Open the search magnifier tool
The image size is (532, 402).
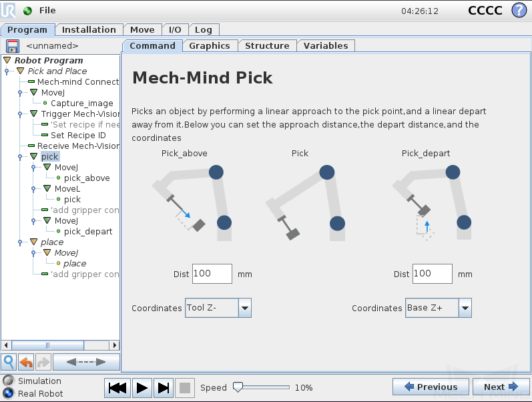pyautogui.click(x=9, y=362)
